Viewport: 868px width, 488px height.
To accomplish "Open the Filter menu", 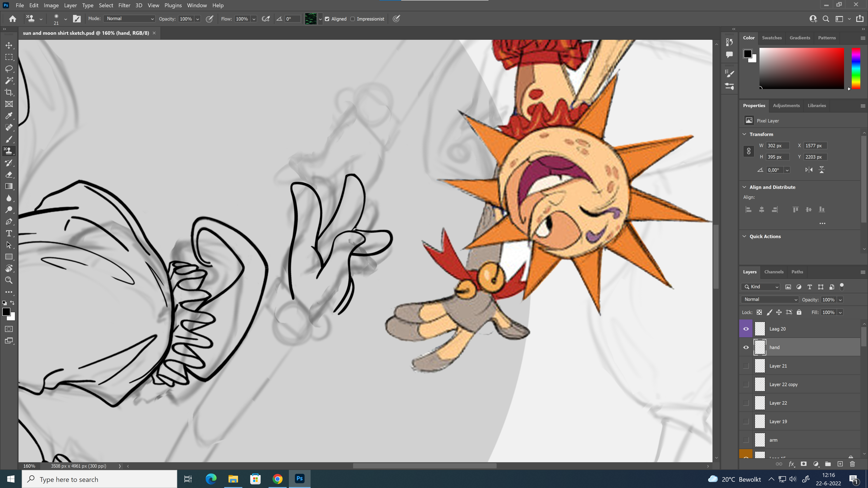I will [x=124, y=5].
